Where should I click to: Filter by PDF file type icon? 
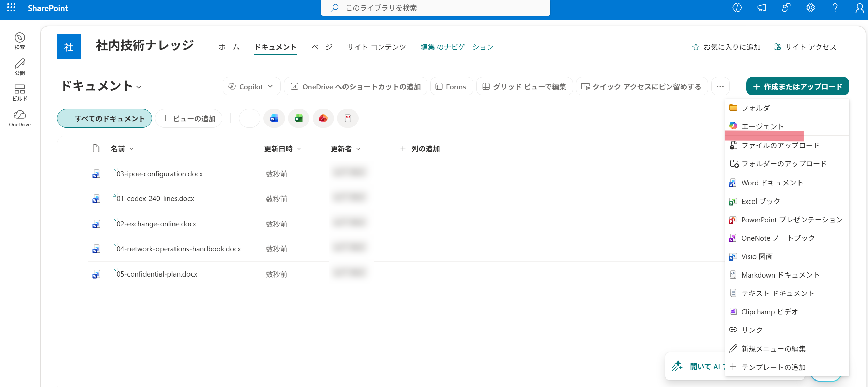pyautogui.click(x=348, y=118)
